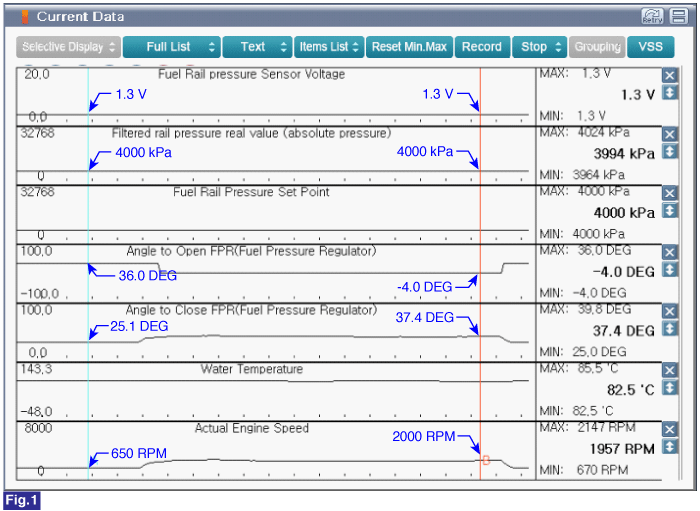Click the orange B marker on engine speed graph
The width and height of the screenshot is (700, 511).
(x=486, y=460)
